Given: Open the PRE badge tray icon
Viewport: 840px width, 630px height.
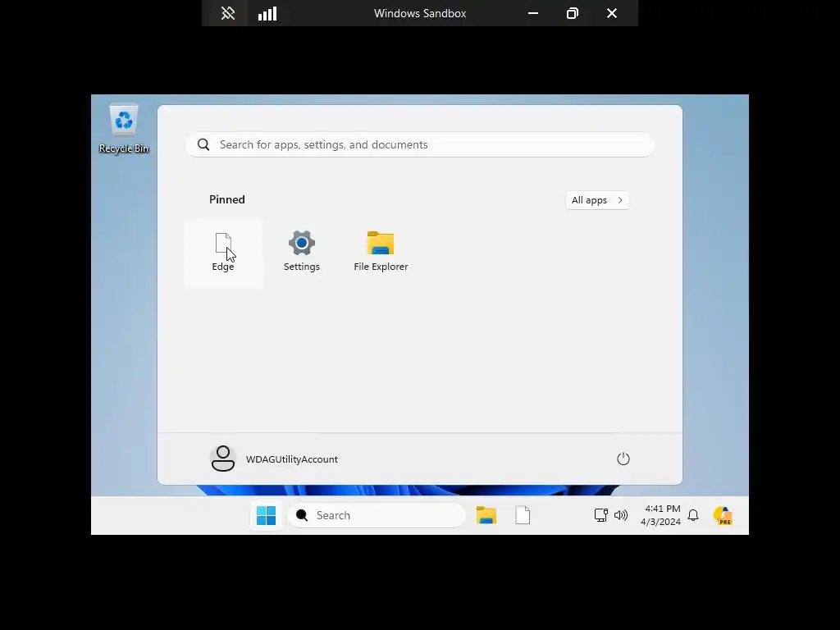Looking at the screenshot, I should point(723,516).
